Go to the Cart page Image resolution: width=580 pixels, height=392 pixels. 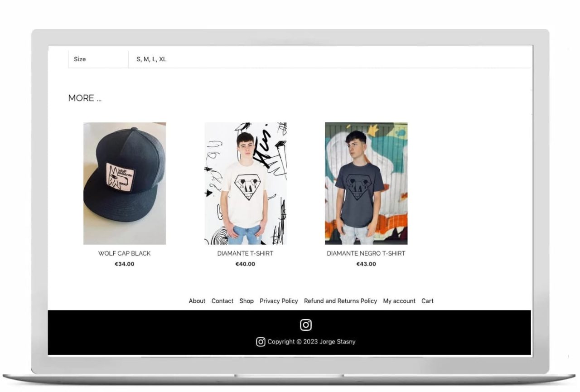(x=427, y=301)
